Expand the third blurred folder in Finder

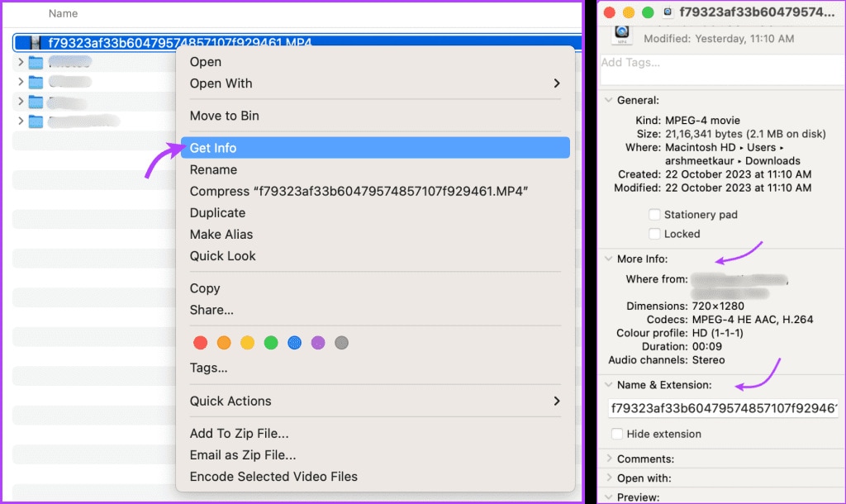(x=21, y=102)
